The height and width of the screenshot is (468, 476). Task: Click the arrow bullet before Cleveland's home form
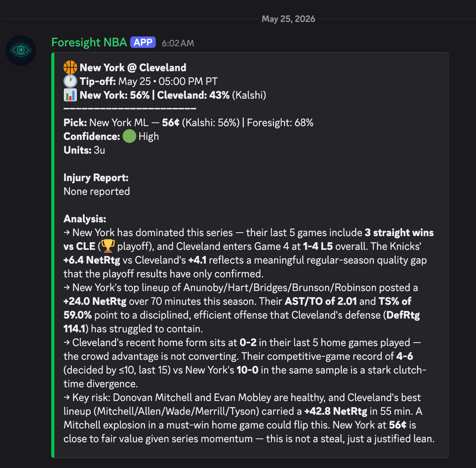click(67, 342)
